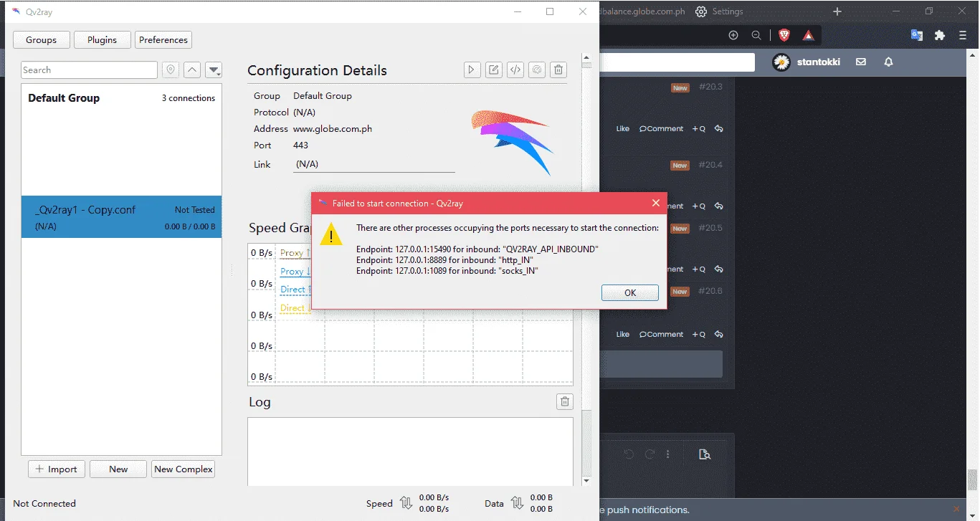The height and width of the screenshot is (521, 980).
Task: Click the address www.globe.com.ph
Action: point(333,129)
